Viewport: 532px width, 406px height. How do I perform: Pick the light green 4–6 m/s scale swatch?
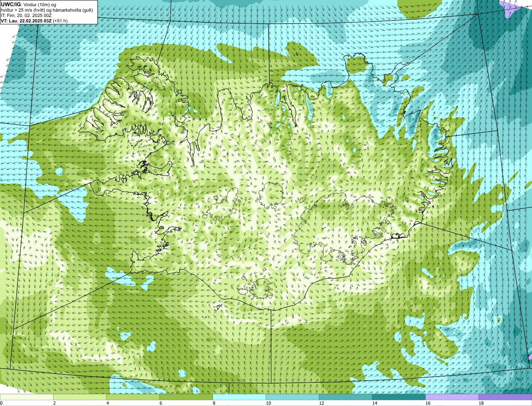(133, 397)
